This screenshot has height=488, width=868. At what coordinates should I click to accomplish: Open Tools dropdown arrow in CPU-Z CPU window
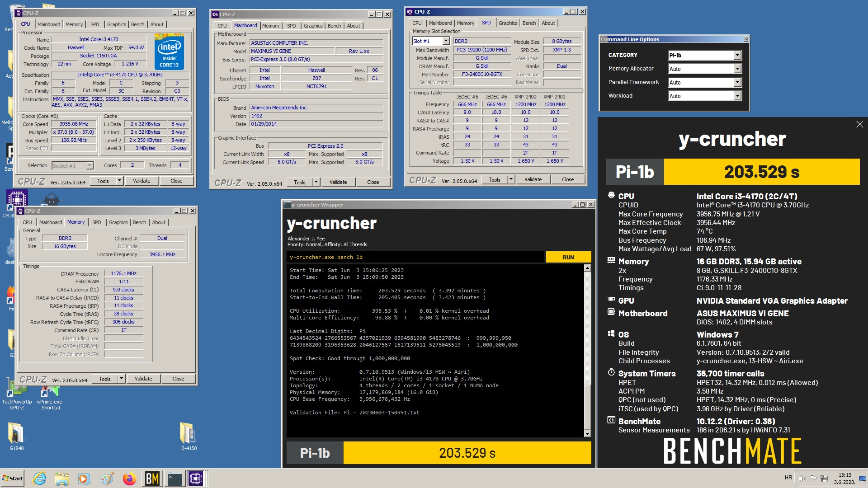(x=120, y=181)
